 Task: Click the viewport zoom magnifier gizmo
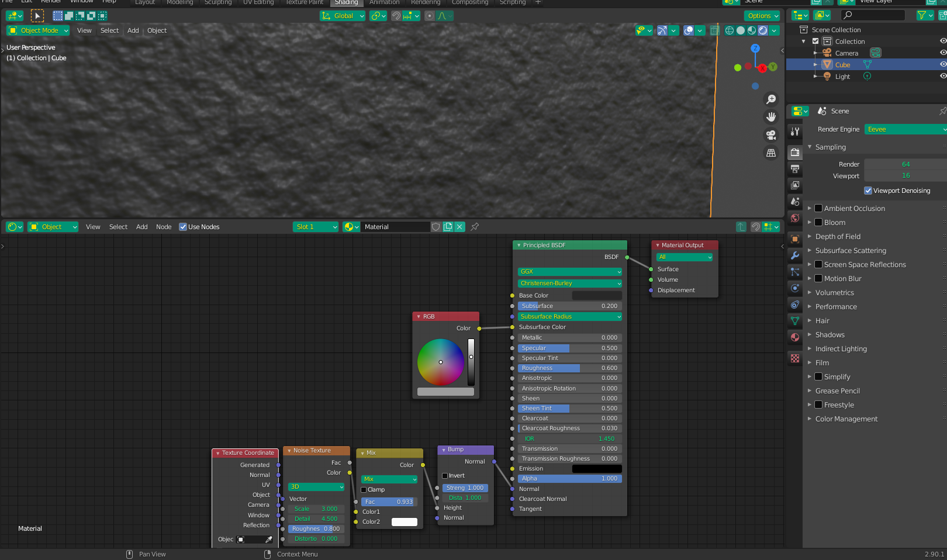[771, 99]
